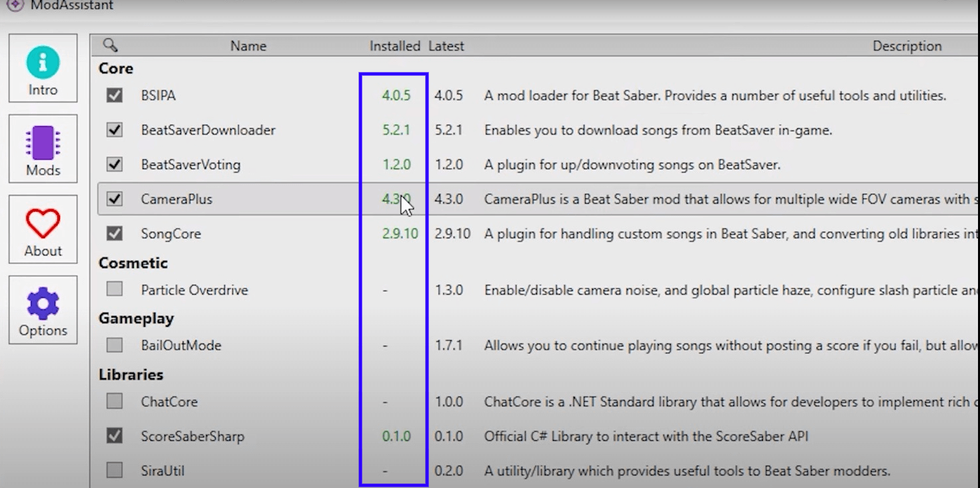Image resolution: width=980 pixels, height=488 pixels.
Task: Click the BSIPA mod loader description
Action: [715, 96]
